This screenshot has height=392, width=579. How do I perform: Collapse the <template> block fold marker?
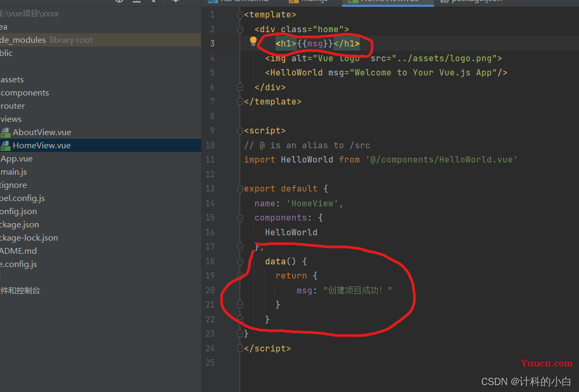point(240,15)
